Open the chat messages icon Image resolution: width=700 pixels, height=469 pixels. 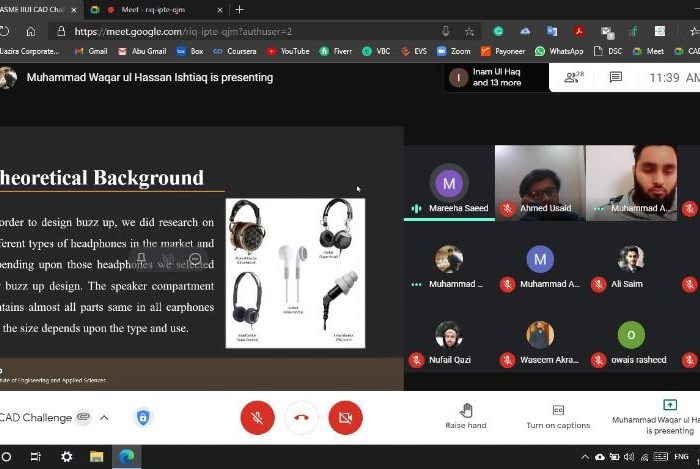pos(616,77)
